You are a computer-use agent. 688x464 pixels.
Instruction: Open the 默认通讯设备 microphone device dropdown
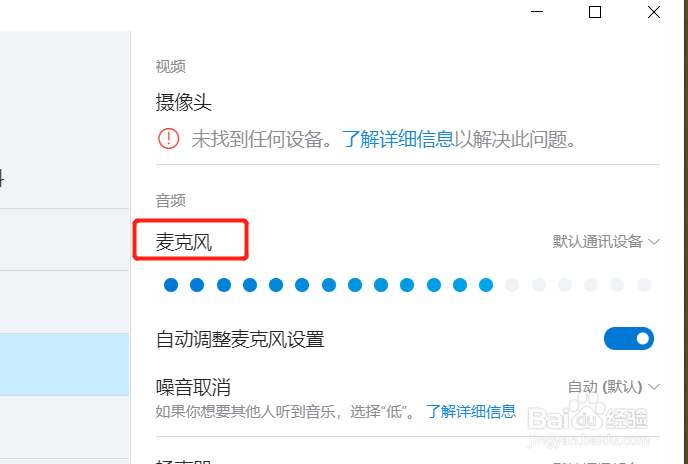coord(606,242)
